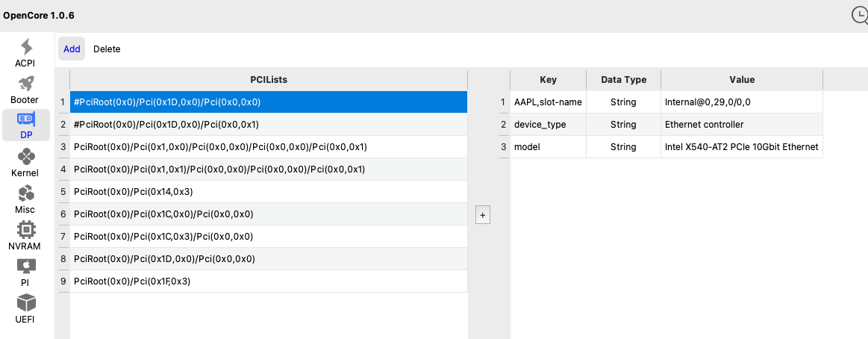Click the AAPL,slot-name key cell
Screen dimensions: 868x339
(x=547, y=102)
